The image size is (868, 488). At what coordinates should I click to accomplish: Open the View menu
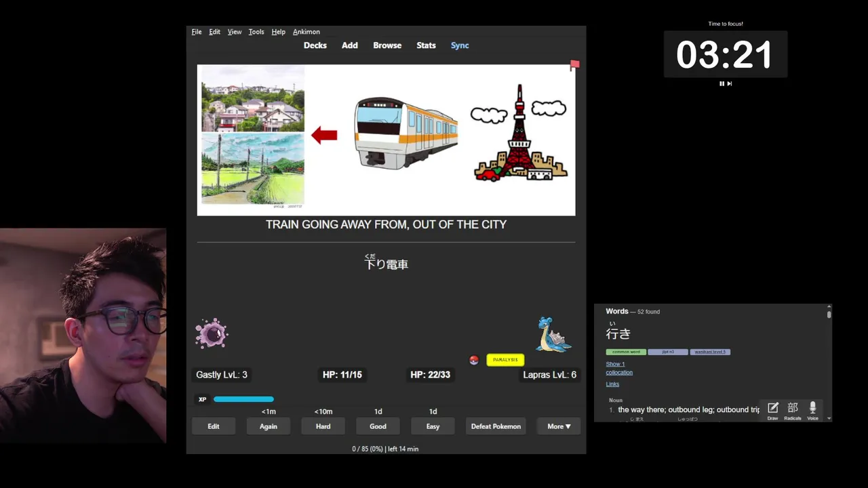(235, 32)
